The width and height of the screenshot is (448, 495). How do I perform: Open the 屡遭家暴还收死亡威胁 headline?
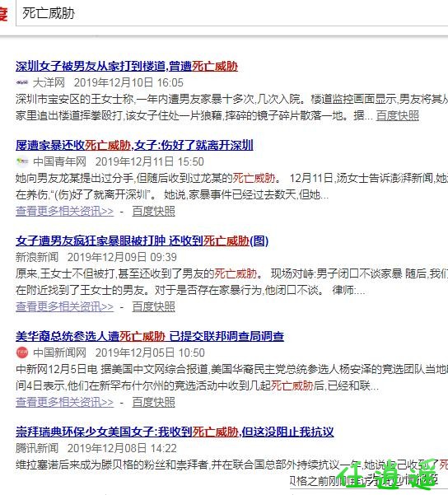[x=134, y=145]
